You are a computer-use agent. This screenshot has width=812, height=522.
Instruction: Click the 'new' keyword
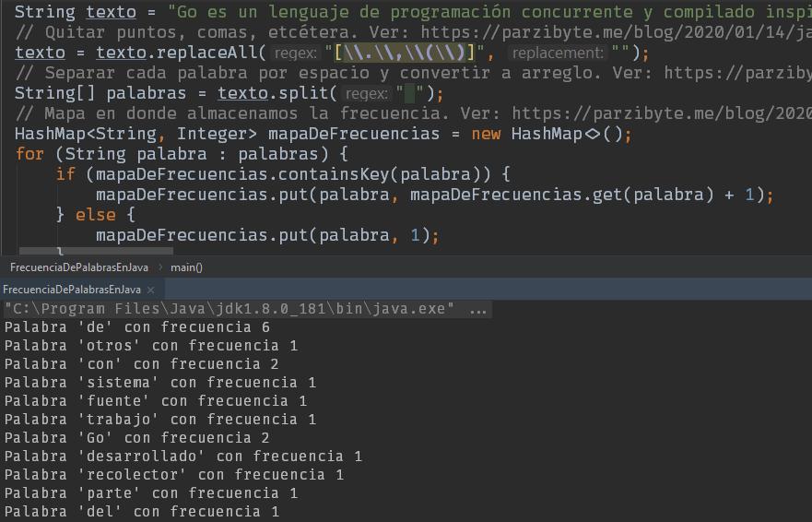pos(486,135)
